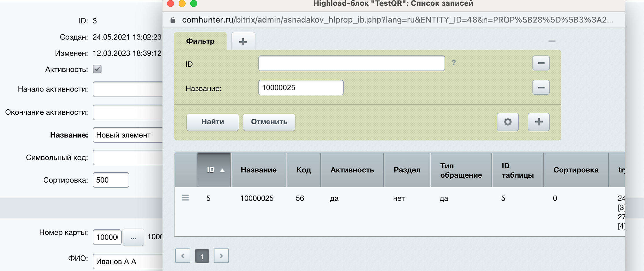Minimize the popup with the yellow button
644x271 pixels.
pyautogui.click(x=182, y=3)
